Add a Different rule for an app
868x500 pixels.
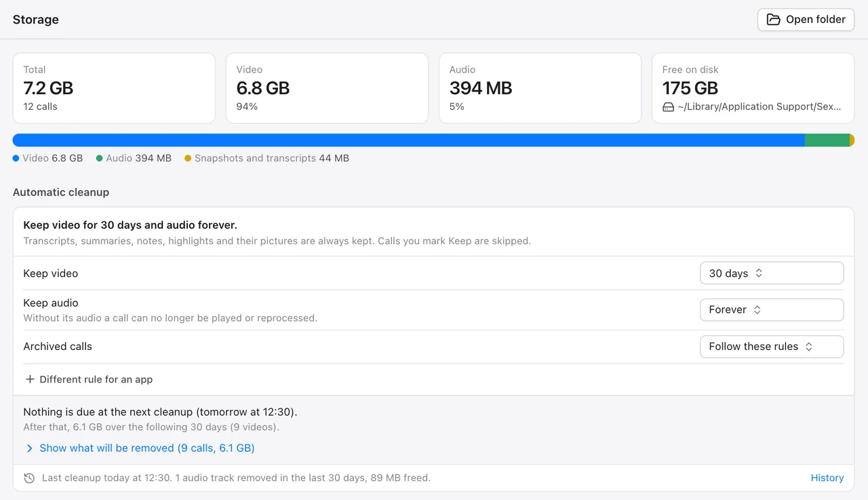click(x=88, y=379)
